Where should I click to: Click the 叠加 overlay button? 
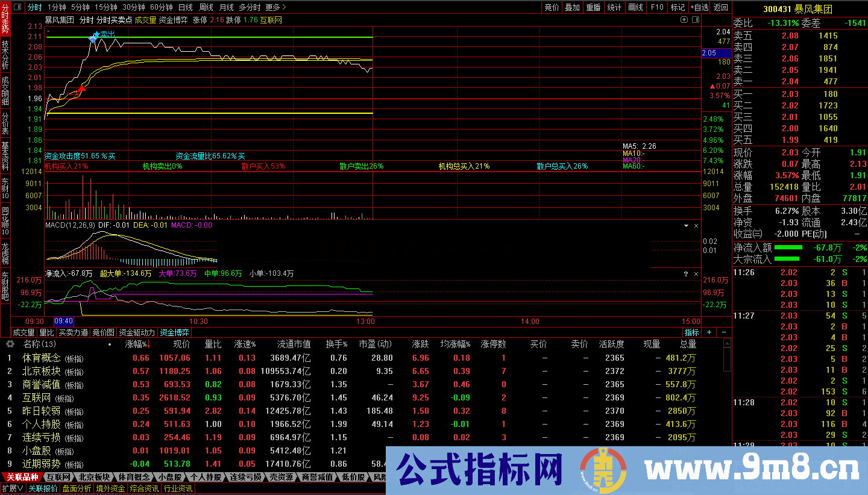[572, 7]
